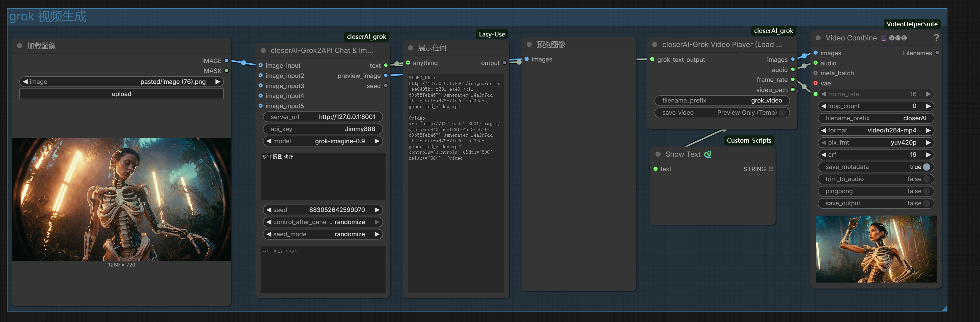This screenshot has height=322, width=980.
Task: Open the format video/h264-mp4 dropdown
Action: coord(875,130)
